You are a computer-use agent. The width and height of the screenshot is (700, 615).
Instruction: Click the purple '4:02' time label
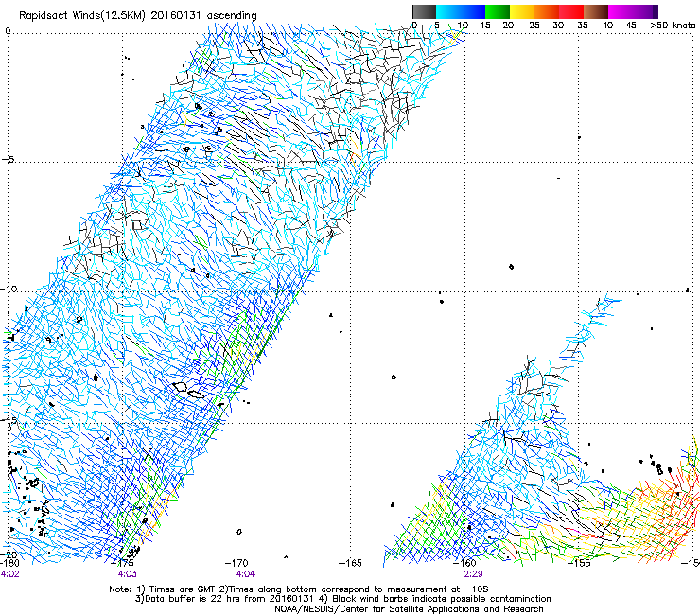pos(10,574)
